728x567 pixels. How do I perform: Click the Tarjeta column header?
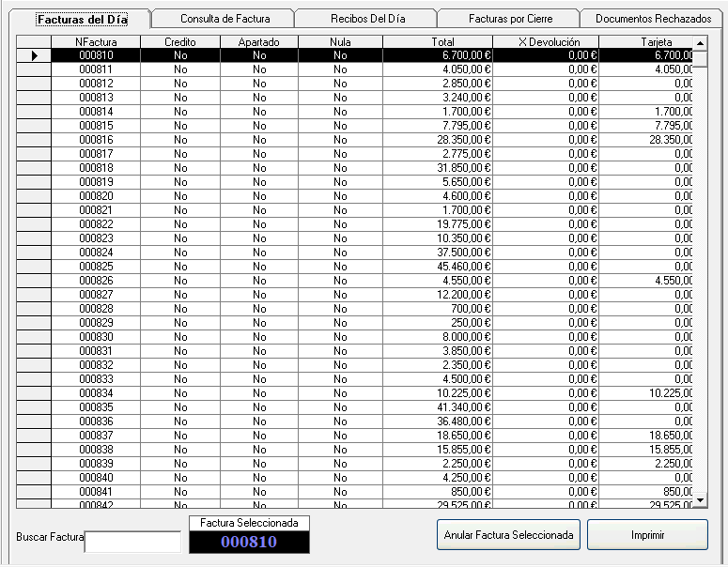[x=645, y=42]
